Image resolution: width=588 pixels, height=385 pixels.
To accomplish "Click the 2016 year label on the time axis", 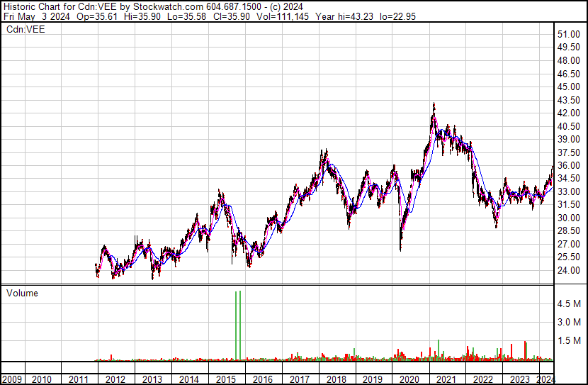I will [x=263, y=379].
